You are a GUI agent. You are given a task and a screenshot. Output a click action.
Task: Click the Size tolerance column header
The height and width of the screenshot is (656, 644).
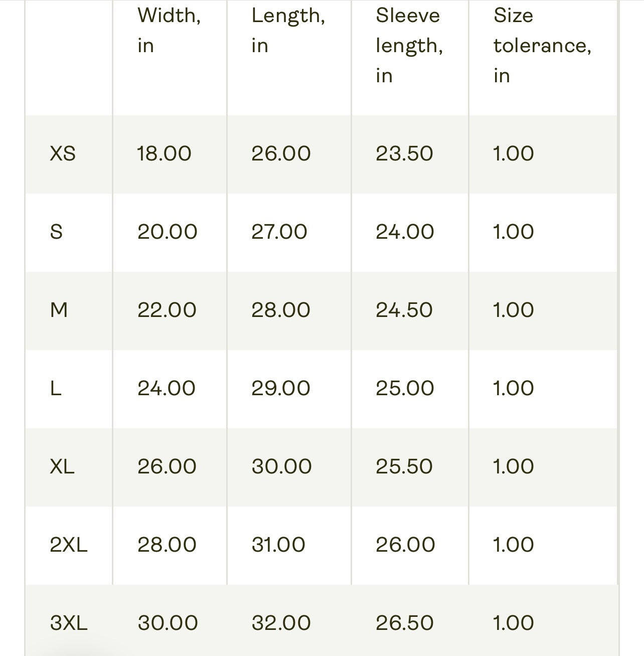click(542, 46)
